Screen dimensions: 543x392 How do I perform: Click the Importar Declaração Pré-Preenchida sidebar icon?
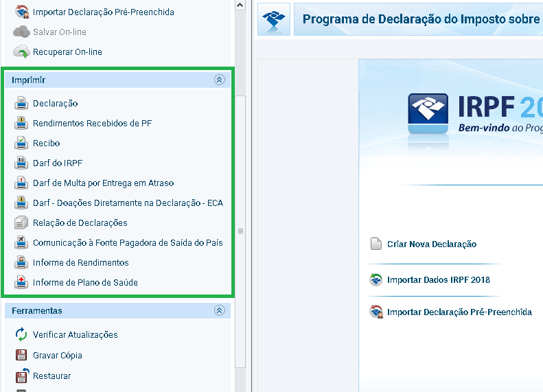point(22,12)
